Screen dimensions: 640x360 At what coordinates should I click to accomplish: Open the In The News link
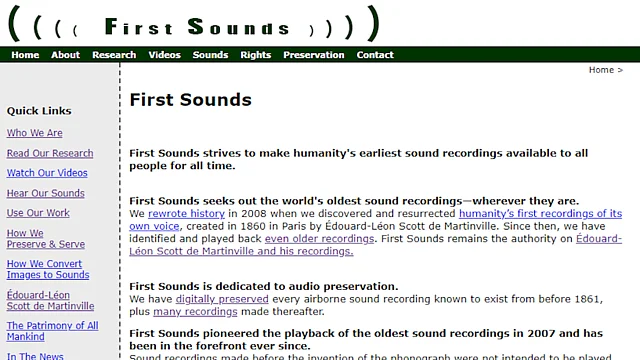(x=35, y=356)
